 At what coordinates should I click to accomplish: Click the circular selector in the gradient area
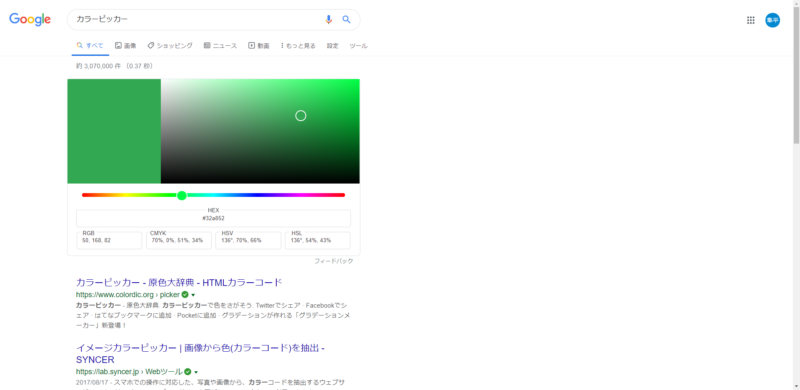[x=301, y=116]
